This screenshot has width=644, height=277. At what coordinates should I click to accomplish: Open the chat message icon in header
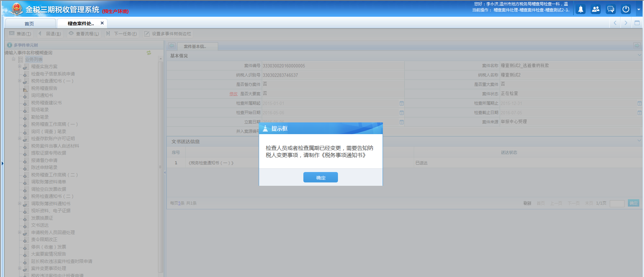[x=611, y=9]
